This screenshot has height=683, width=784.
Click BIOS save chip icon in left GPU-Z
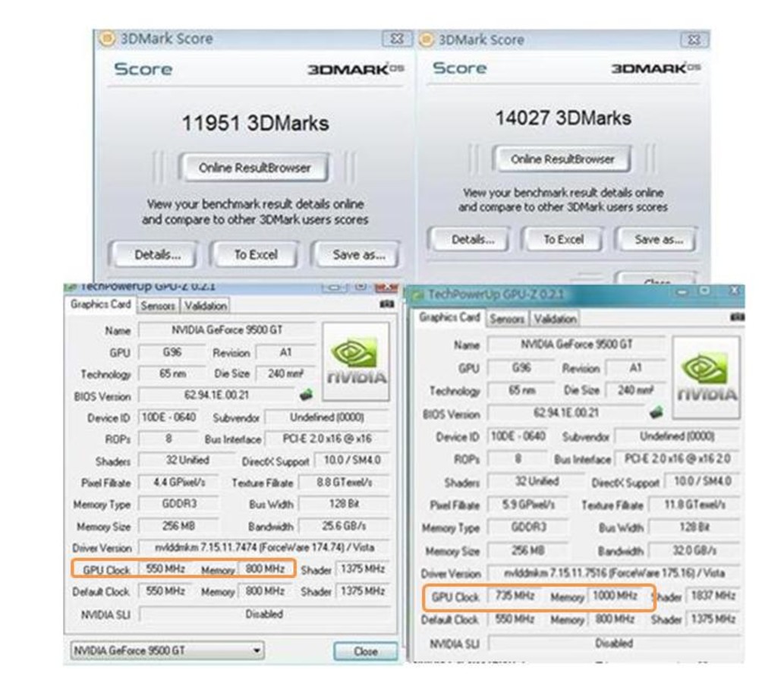tap(306, 395)
